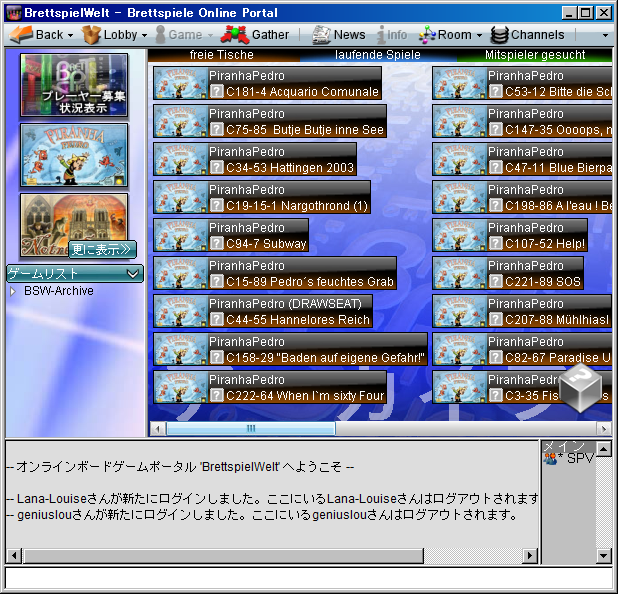
Task: Switch to the freie Tische tab
Action: pos(222,55)
